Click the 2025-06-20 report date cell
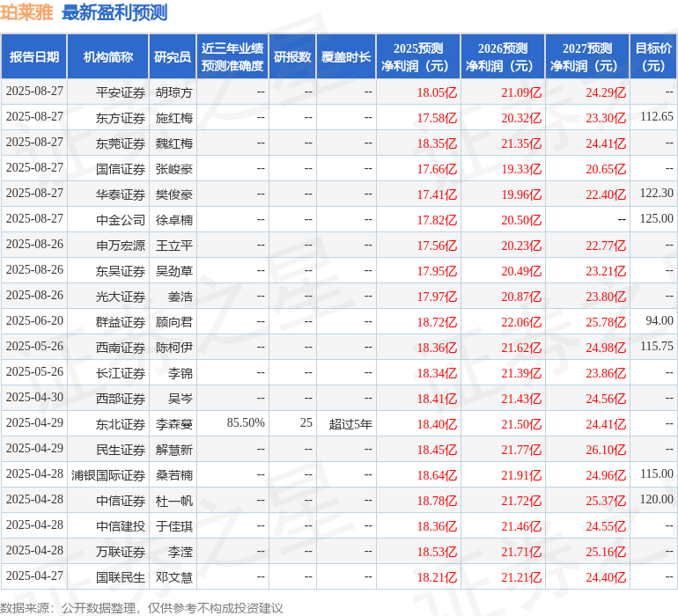The height and width of the screenshot is (616, 678). pos(34,321)
